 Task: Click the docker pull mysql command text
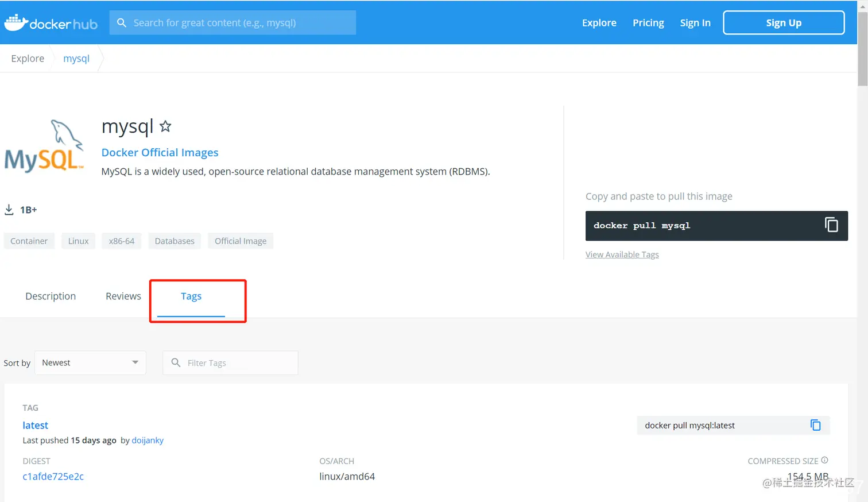click(642, 226)
